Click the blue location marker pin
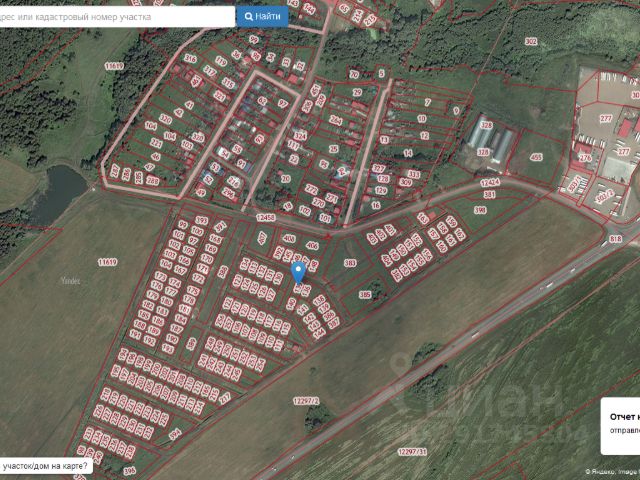The image size is (640, 480). pyautogui.click(x=297, y=272)
